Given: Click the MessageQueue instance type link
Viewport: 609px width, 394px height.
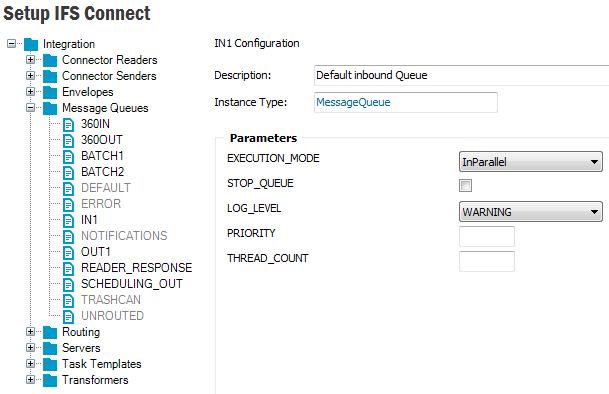Looking at the screenshot, I should [353, 102].
